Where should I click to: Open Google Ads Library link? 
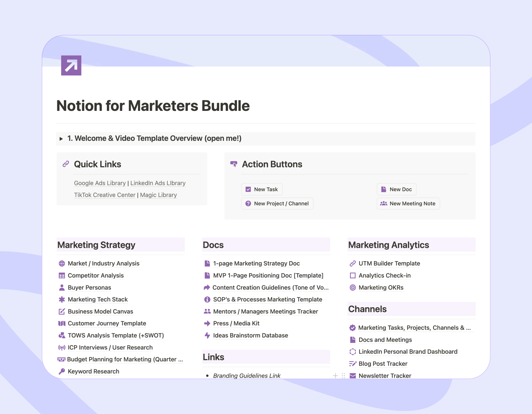pyautogui.click(x=100, y=183)
